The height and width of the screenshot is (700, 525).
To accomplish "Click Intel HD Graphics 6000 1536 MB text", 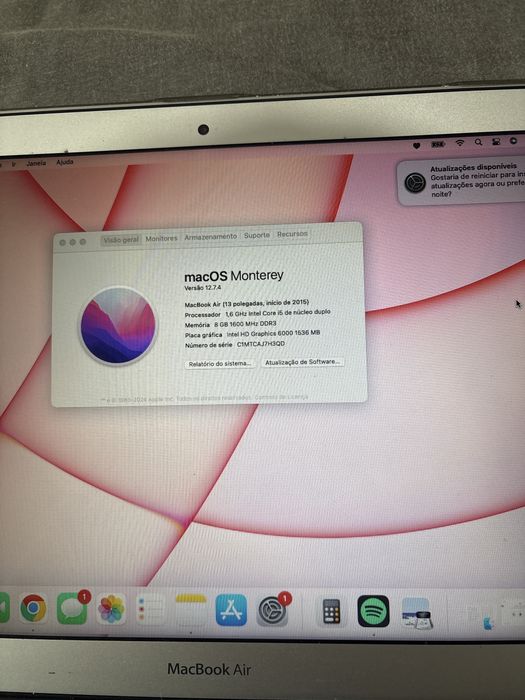I will click(273, 333).
